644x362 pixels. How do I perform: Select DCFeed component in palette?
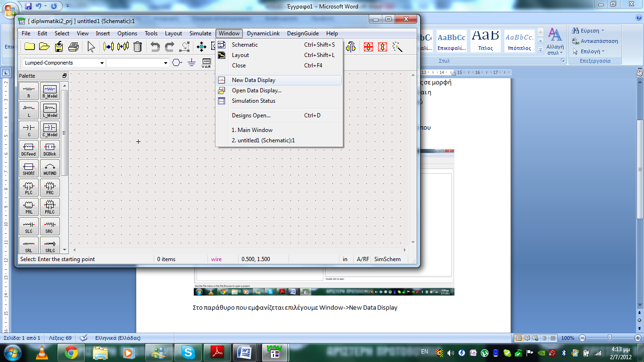click(x=29, y=148)
